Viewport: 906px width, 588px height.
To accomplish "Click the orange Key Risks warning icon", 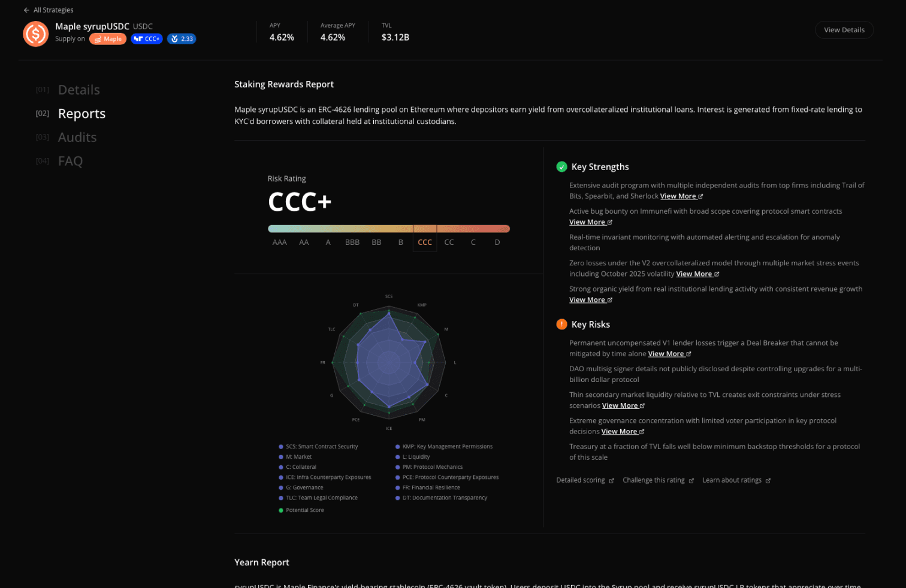I will pyautogui.click(x=561, y=325).
